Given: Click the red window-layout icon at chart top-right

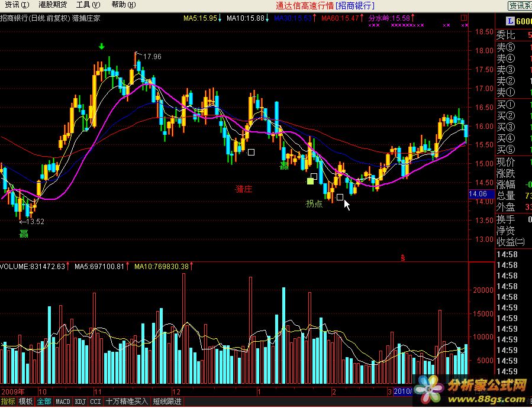Looking at the screenshot, I should pyautogui.click(x=464, y=18).
